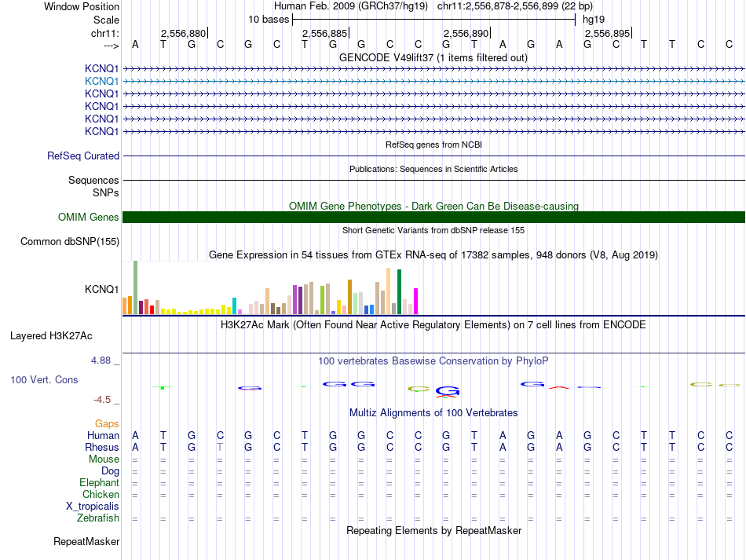Open the RefSeq genes from NCBI title
746x560 pixels.
(x=433, y=145)
